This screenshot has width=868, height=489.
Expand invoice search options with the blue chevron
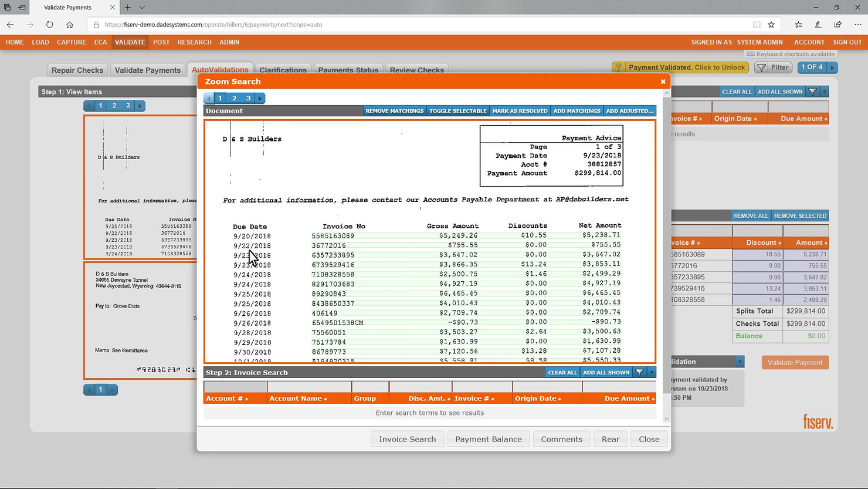coord(651,372)
